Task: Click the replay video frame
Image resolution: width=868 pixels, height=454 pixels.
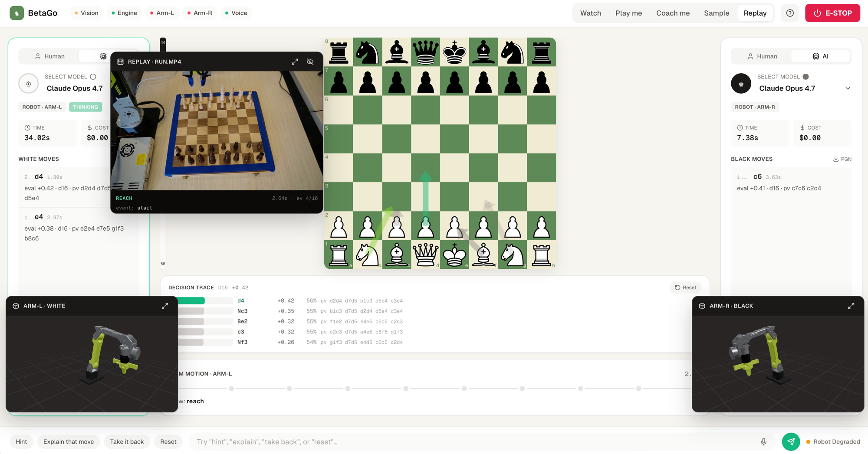Action: (217, 131)
